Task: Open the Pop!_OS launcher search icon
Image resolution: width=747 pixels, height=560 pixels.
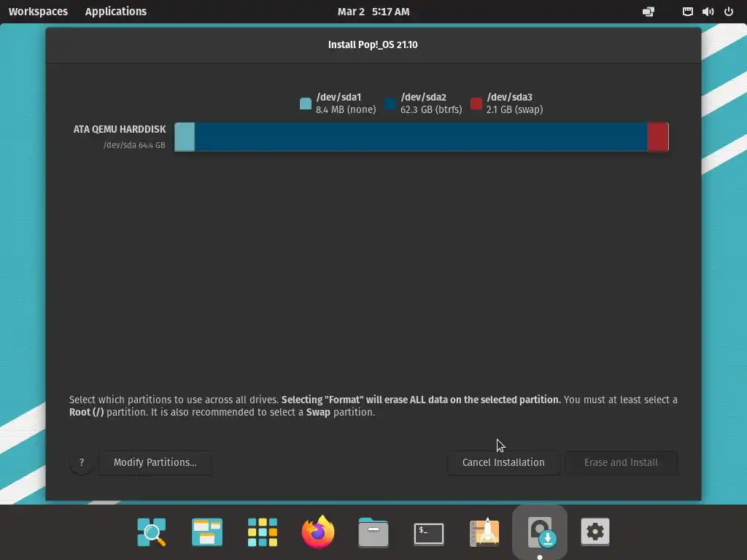Action: (x=152, y=532)
